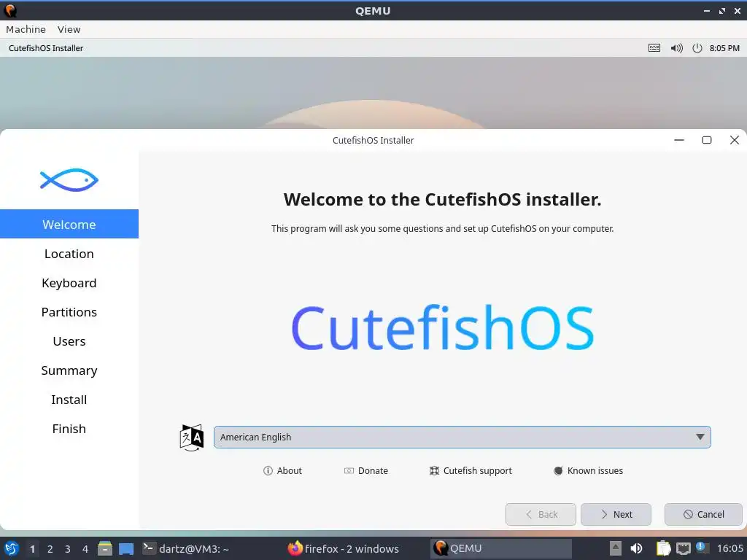Select the Keyboard step in sidebar

coord(69,283)
